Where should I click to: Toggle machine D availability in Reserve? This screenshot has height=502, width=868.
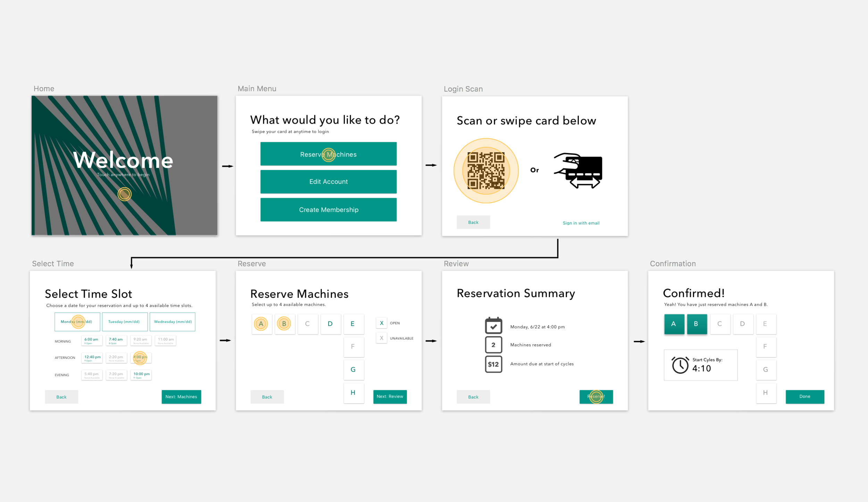331,324
